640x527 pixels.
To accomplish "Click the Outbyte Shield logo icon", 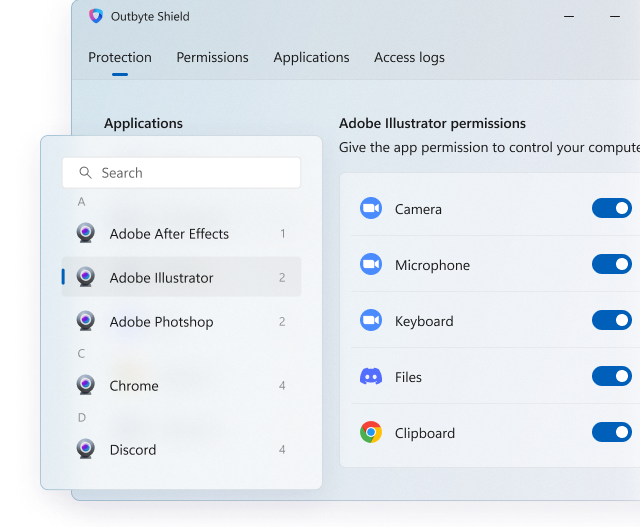I will pyautogui.click(x=96, y=16).
